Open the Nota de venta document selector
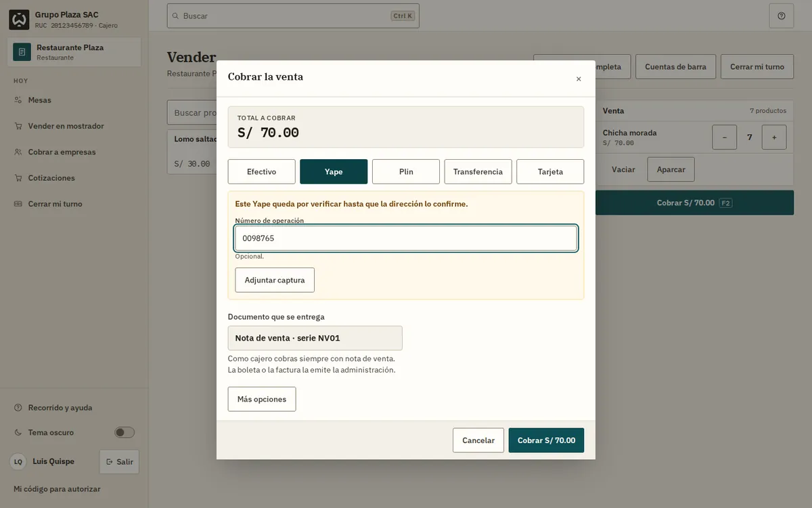 click(x=315, y=338)
